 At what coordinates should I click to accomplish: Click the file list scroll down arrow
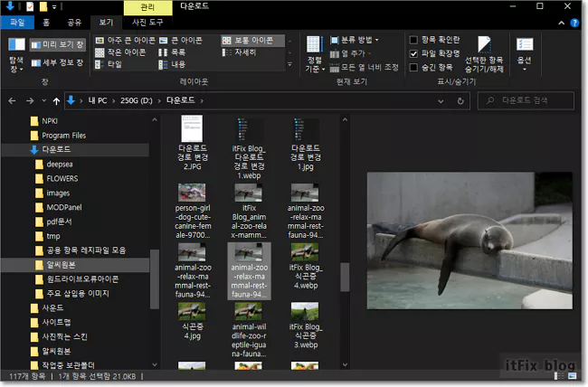345,364
